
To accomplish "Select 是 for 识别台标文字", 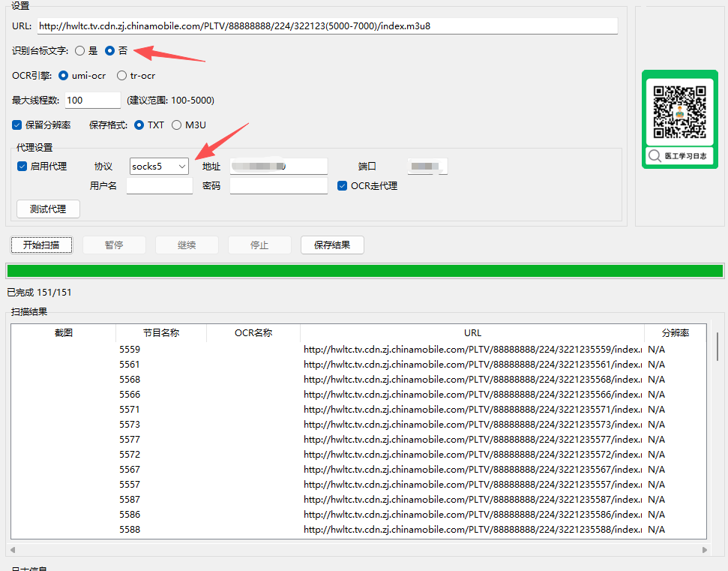I will 79,51.
